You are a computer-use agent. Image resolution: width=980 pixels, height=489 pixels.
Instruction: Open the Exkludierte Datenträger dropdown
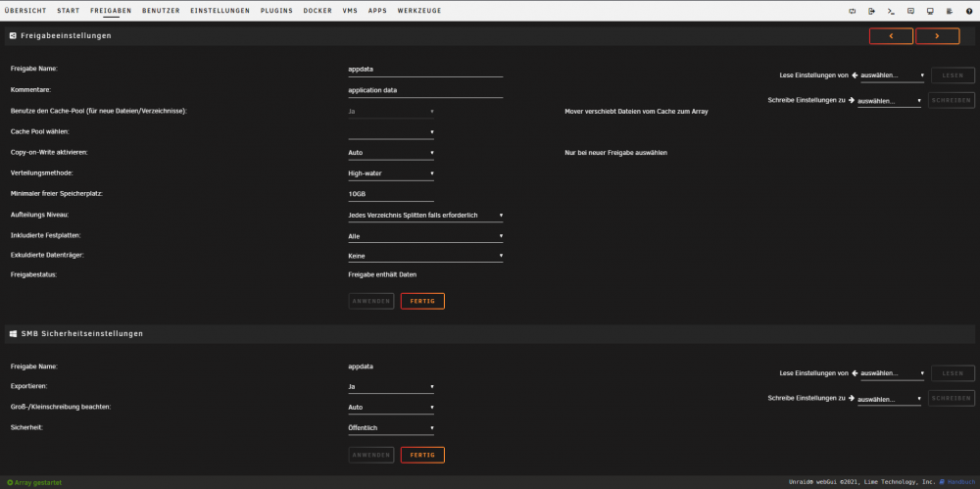[x=425, y=256]
